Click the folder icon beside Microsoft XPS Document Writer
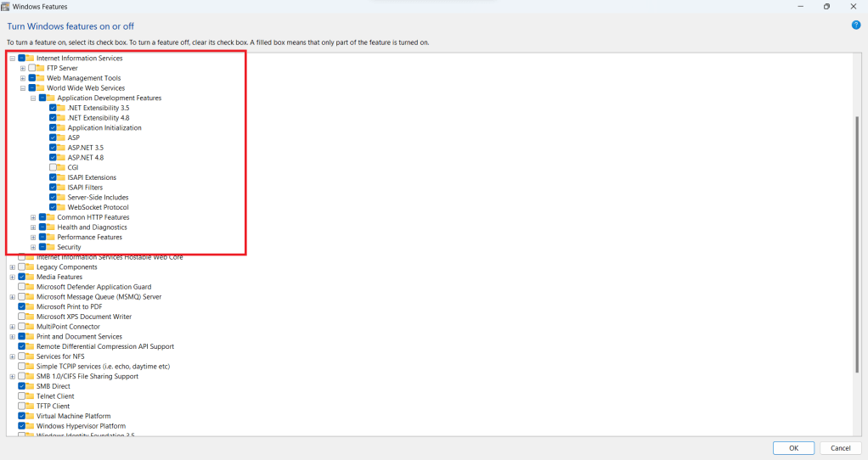 click(31, 317)
